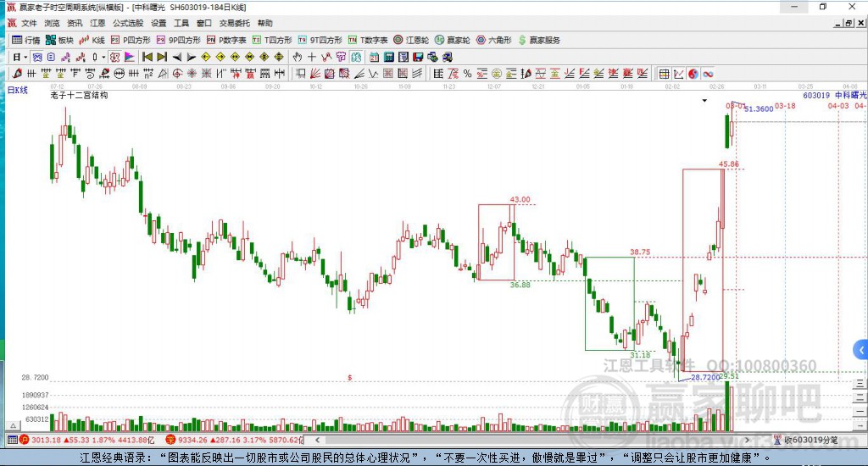Click the black left arrow icon
This screenshot has width=868, height=466.
tap(177, 57)
